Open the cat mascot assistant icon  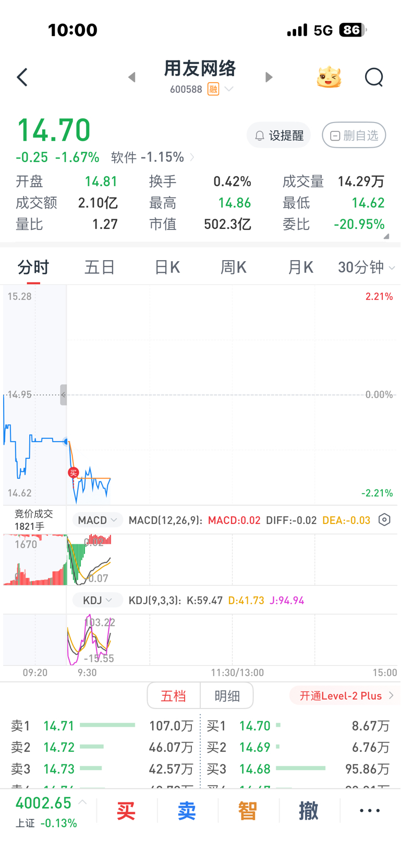pyautogui.click(x=329, y=78)
